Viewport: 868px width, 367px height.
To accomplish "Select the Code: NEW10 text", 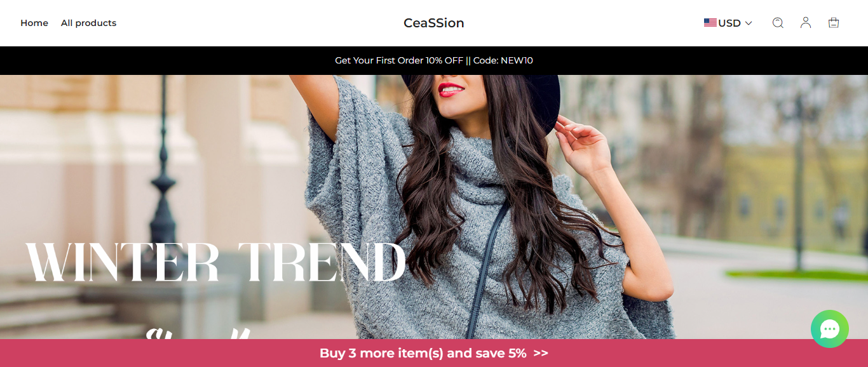I will tap(503, 60).
